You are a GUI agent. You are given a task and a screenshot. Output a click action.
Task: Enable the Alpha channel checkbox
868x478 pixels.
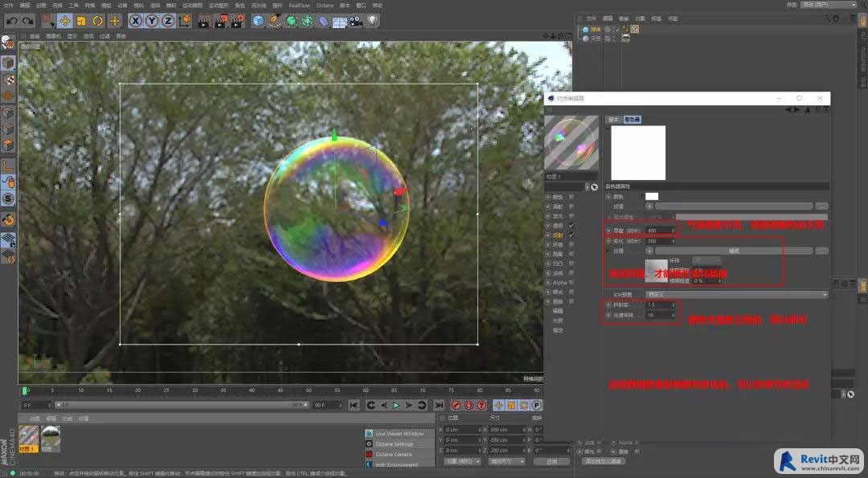(571, 283)
